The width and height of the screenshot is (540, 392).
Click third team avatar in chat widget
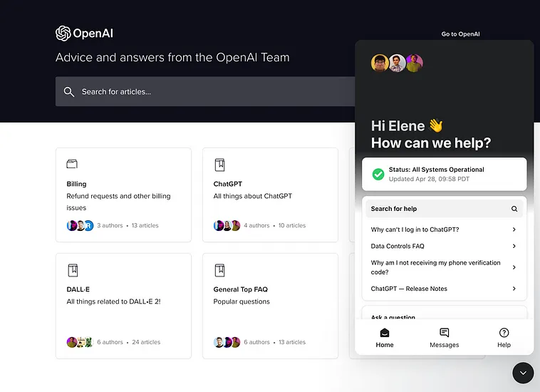tap(415, 63)
